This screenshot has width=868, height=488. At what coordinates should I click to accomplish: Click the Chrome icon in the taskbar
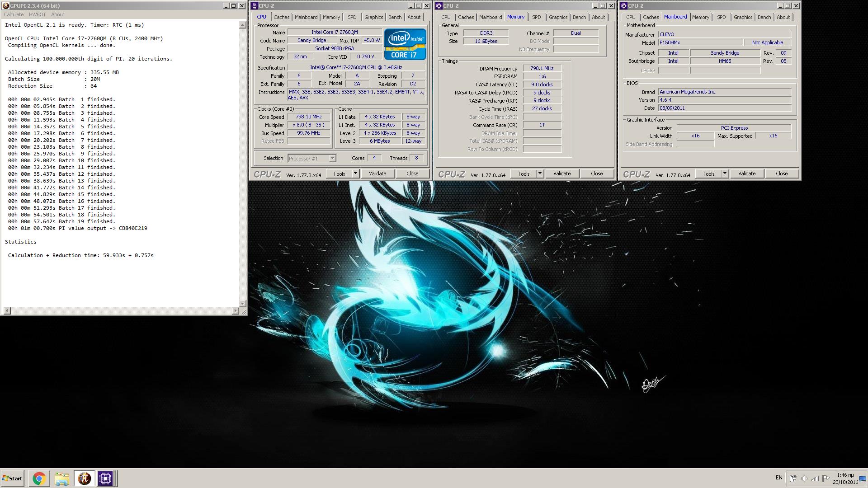[39, 478]
